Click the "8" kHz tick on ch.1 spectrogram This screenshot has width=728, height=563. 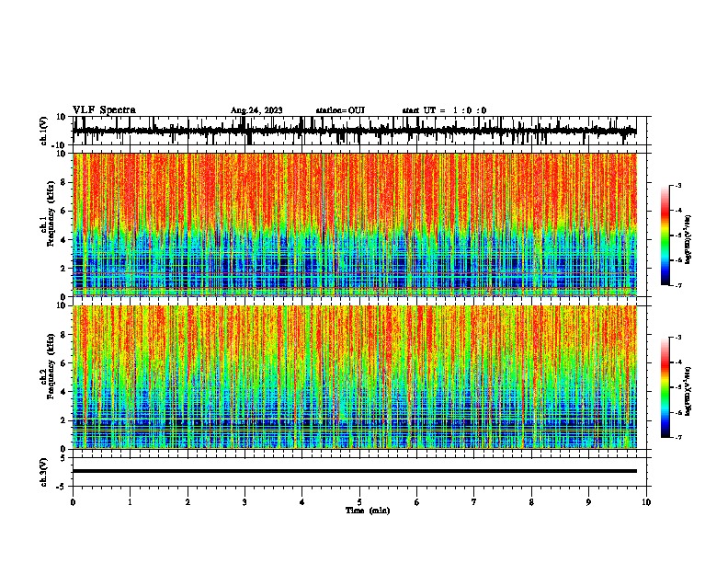[63, 182]
